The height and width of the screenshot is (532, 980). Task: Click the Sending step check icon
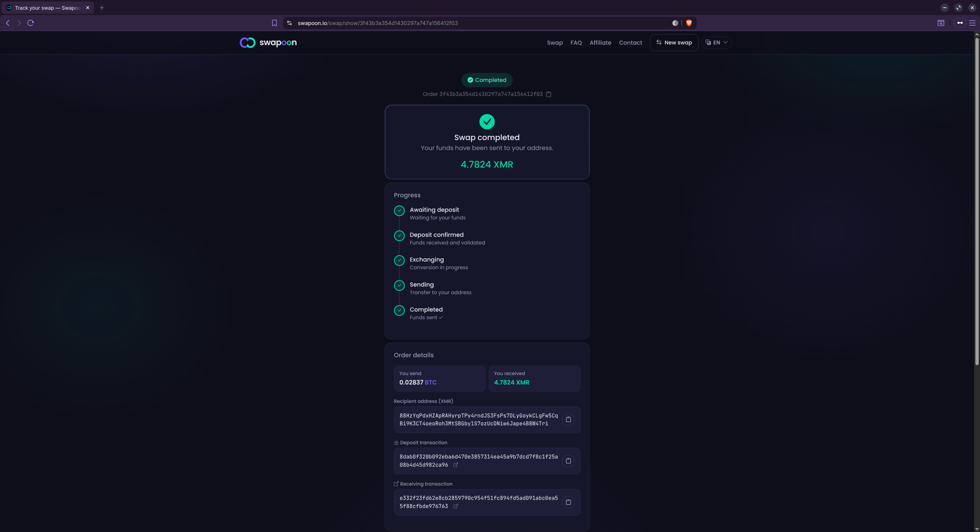399,286
